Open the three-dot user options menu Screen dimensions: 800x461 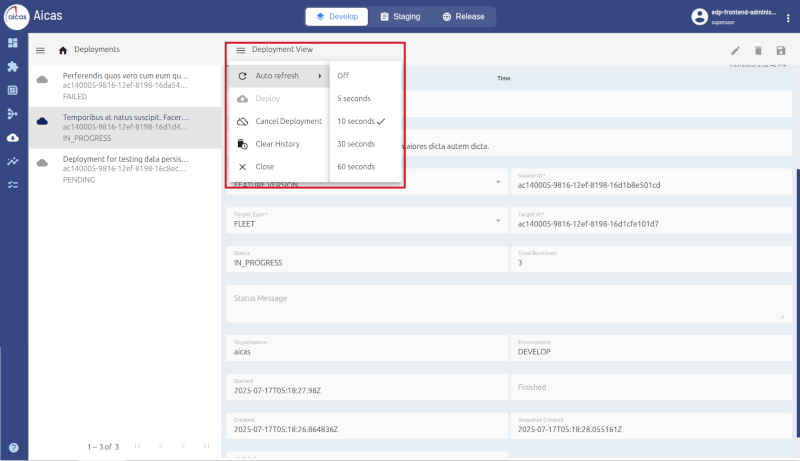click(786, 17)
